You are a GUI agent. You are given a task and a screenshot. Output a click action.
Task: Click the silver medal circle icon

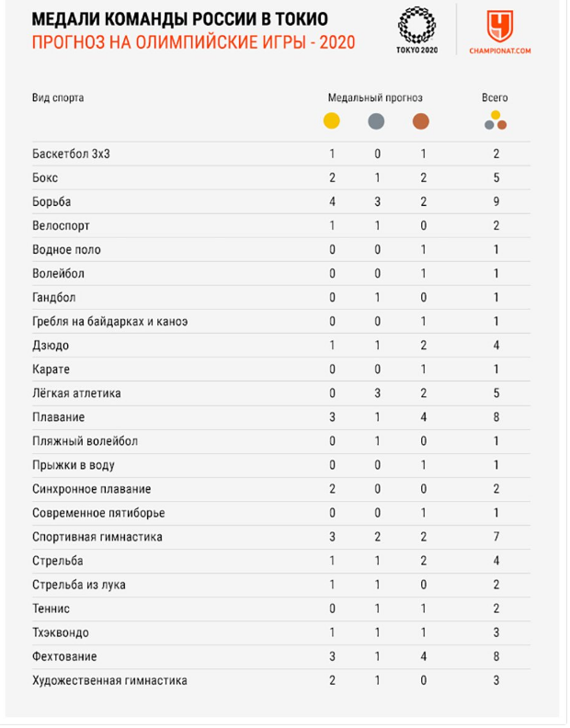[376, 121]
